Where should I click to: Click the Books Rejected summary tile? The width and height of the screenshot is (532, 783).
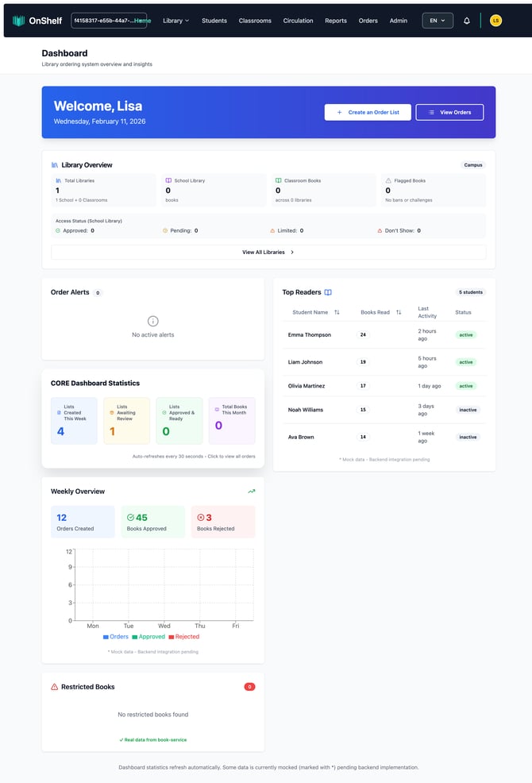point(223,522)
